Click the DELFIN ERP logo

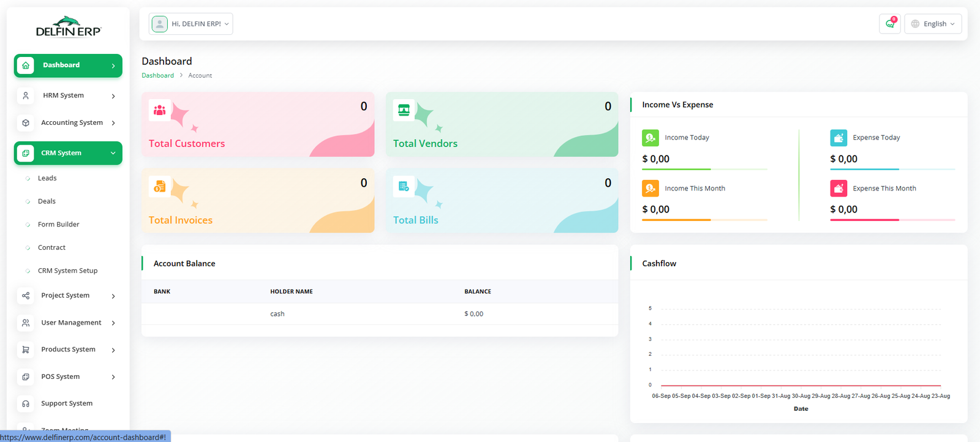[68, 28]
